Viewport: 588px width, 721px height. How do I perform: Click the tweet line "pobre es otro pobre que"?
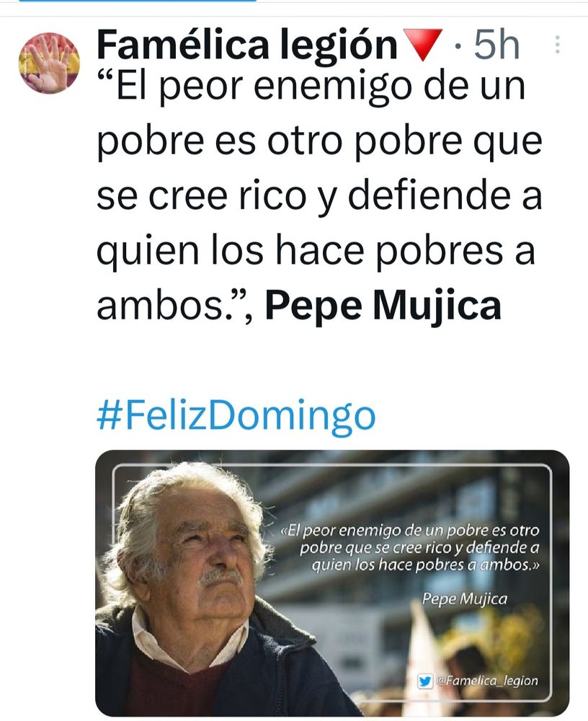[x=319, y=141]
